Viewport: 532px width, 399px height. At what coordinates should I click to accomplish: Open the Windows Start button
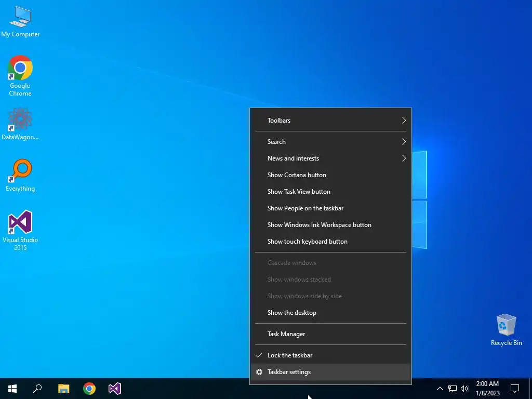coord(12,389)
